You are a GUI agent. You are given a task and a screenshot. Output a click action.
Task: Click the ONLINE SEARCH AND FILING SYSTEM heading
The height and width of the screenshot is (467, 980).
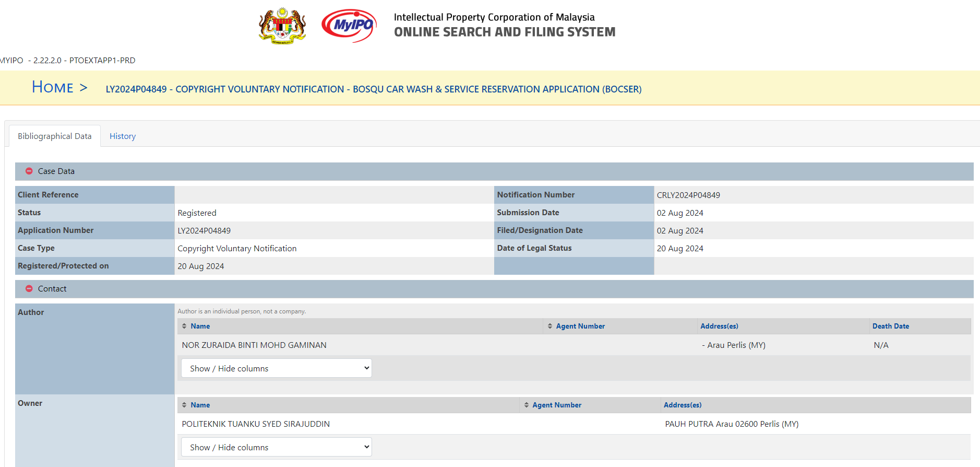click(505, 32)
